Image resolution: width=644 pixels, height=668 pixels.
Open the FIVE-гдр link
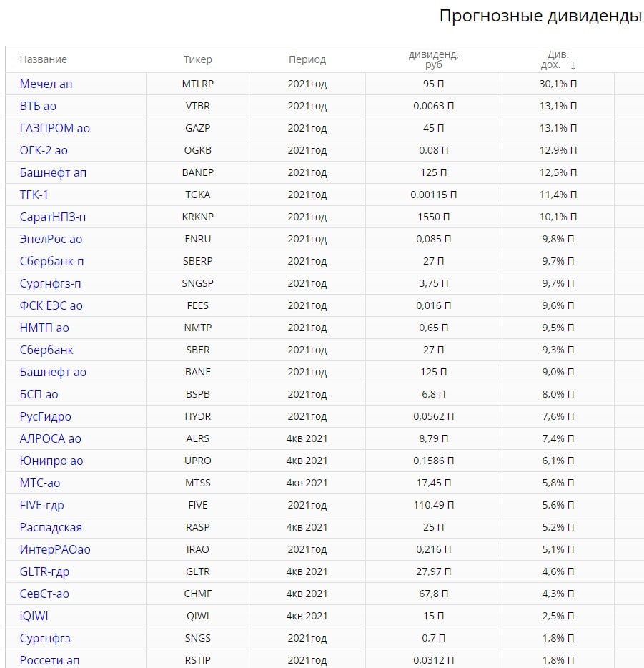(42, 505)
